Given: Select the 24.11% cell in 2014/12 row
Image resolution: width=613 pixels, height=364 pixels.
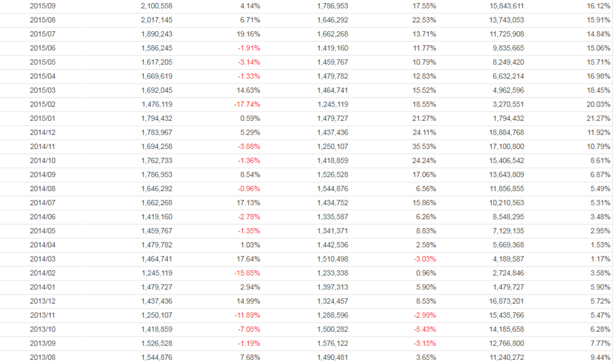Looking at the screenshot, I should (x=424, y=132).
